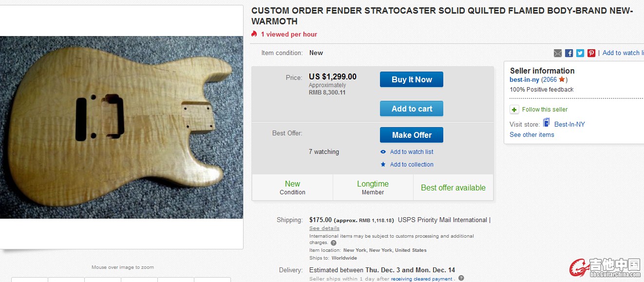Expand shipping See details link
Viewport: 644px width, 282px height.
[324, 228]
